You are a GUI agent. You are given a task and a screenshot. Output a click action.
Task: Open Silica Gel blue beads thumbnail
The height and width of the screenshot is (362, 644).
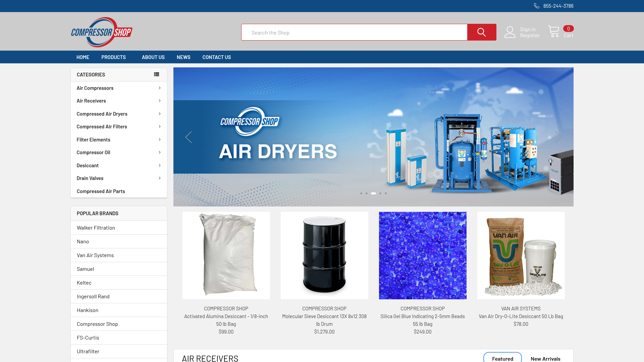pos(423,255)
